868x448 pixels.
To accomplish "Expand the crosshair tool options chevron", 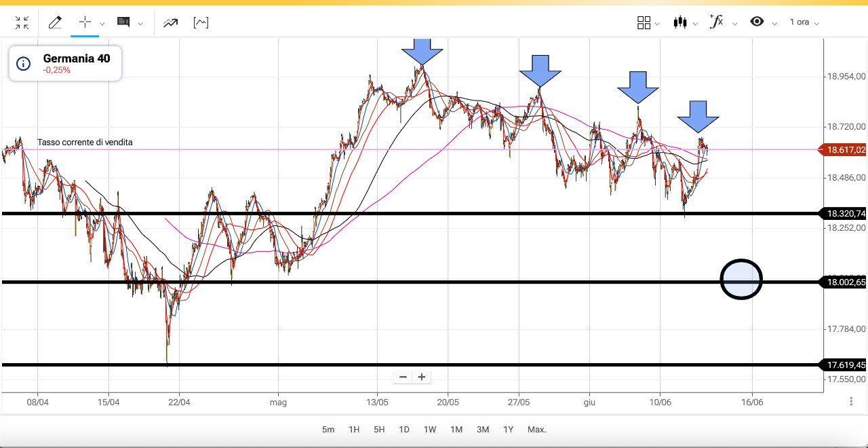I will coord(102,23).
